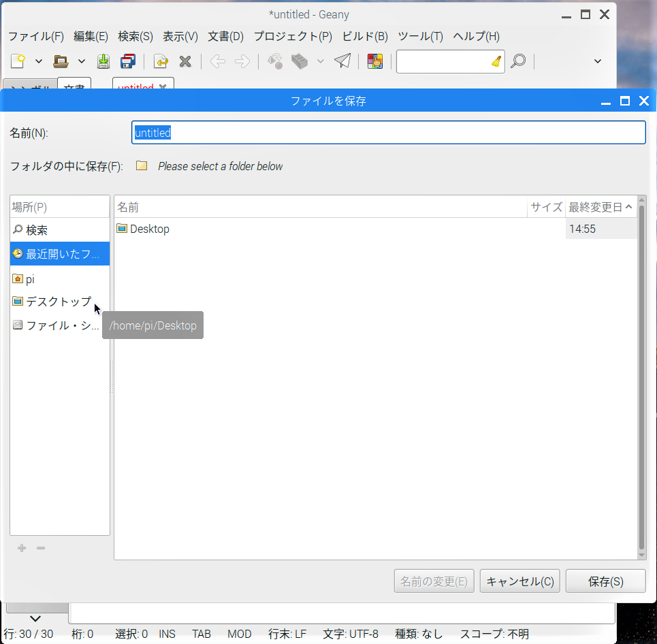The height and width of the screenshot is (644, 657).
Task: Open the color chooser icon
Action: (375, 61)
